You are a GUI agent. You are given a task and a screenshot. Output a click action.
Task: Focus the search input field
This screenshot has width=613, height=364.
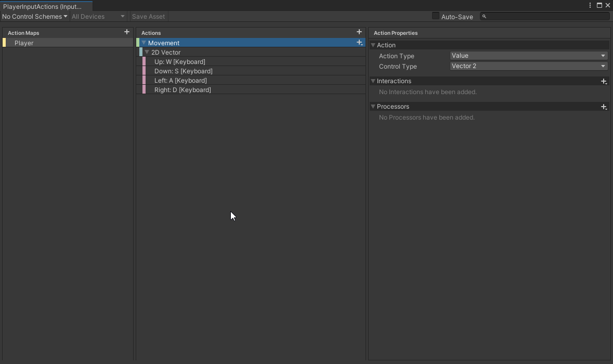pyautogui.click(x=544, y=17)
